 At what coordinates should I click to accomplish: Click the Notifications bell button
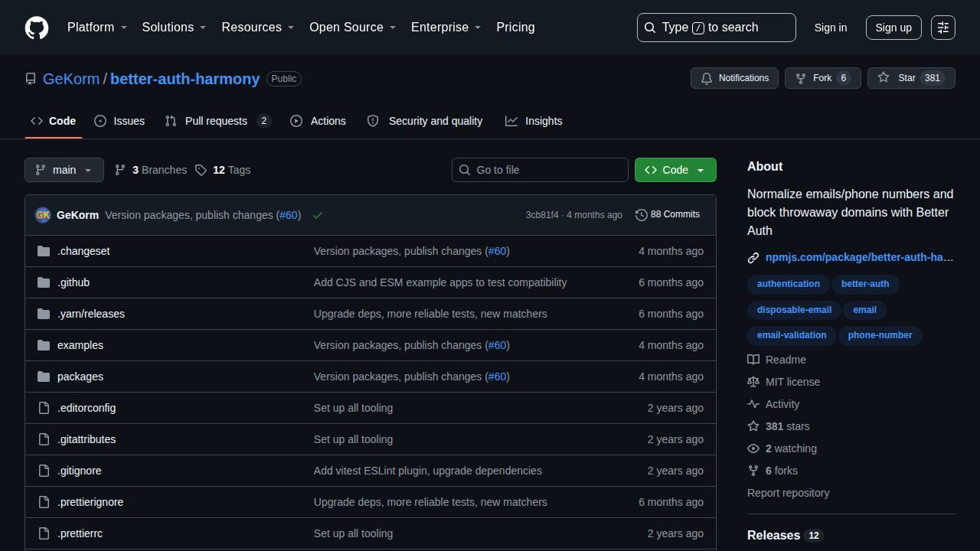pyautogui.click(x=735, y=78)
